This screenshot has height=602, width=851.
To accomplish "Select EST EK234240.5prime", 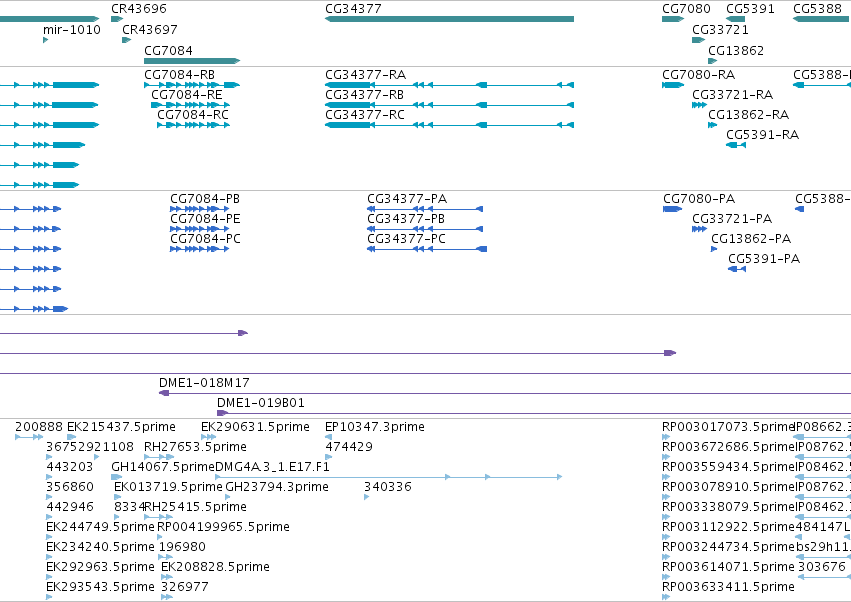I will tap(100, 547).
